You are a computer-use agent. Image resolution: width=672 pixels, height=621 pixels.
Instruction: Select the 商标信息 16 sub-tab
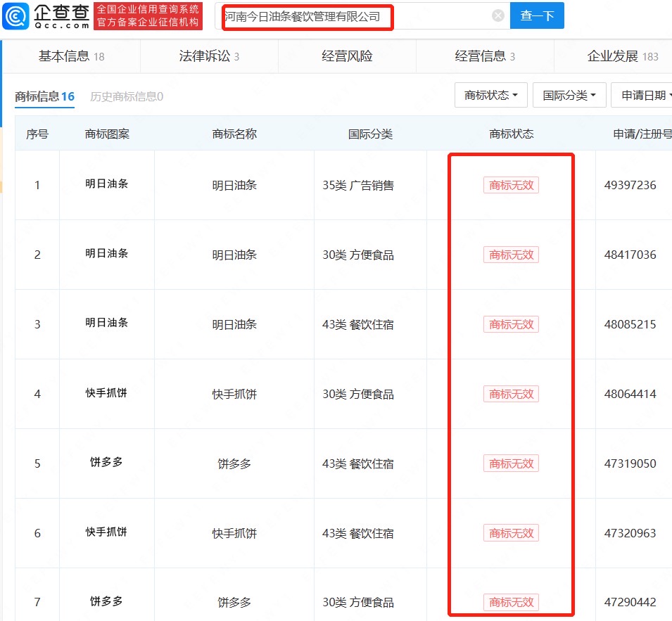[x=44, y=96]
